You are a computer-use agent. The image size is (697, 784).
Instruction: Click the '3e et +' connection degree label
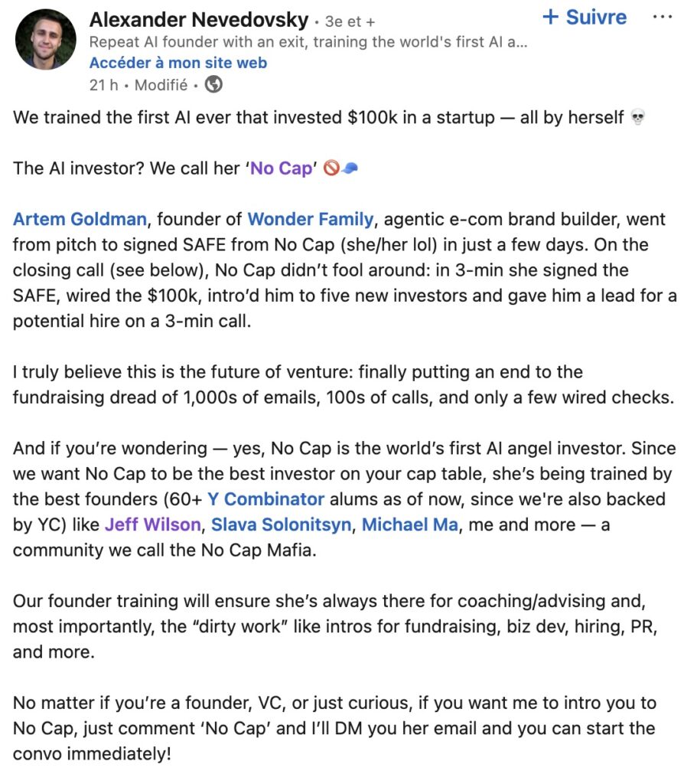tap(350, 22)
